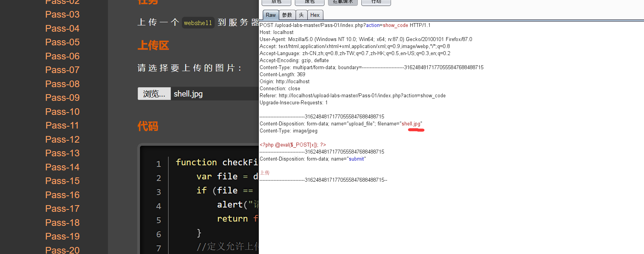Click the Content-Type multipart/form-data header line
Screen dimensions: 644x254
coord(371,68)
